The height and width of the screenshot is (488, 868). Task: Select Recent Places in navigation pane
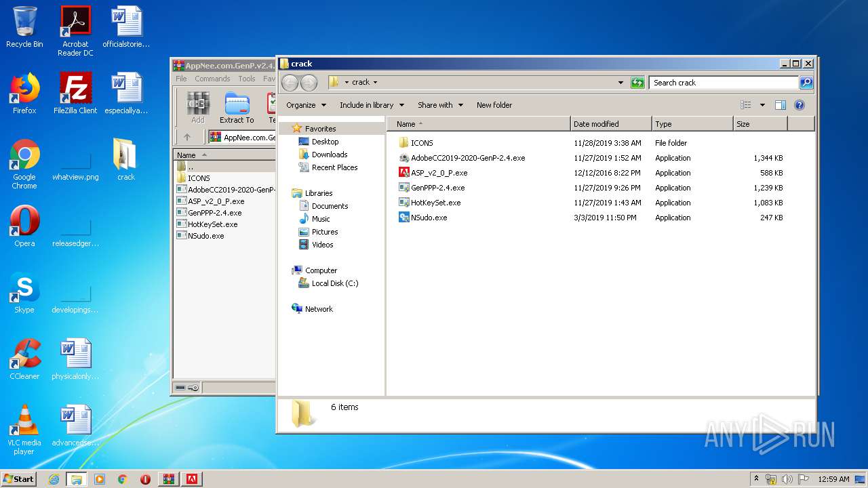334,167
